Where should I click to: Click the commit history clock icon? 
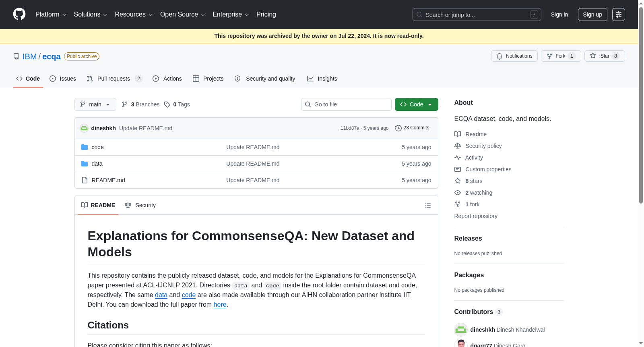pyautogui.click(x=398, y=128)
